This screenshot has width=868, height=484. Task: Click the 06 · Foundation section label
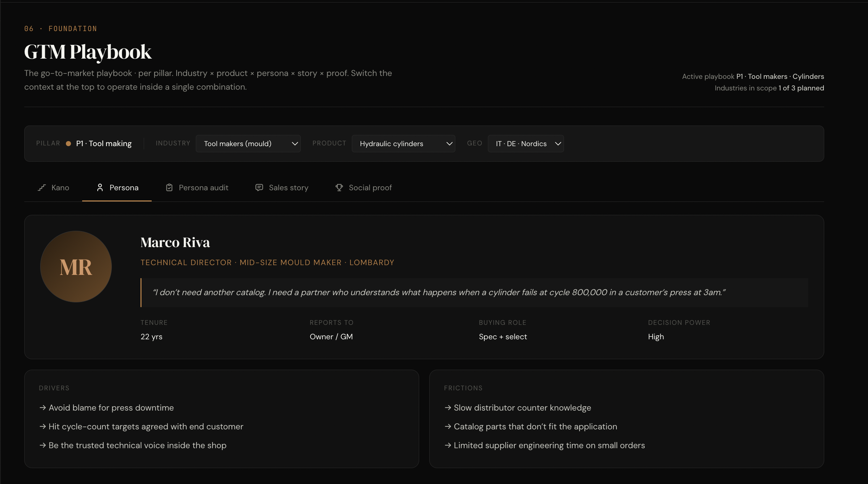(60, 29)
